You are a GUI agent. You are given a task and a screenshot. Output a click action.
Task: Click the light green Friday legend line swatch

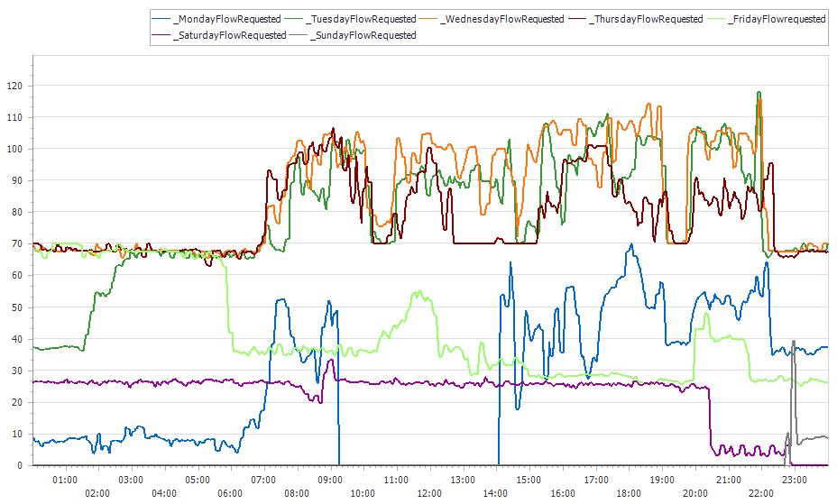tap(716, 19)
